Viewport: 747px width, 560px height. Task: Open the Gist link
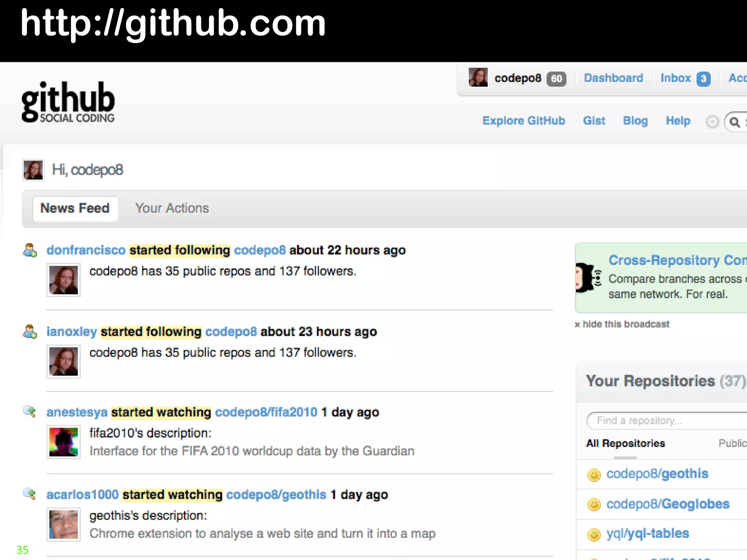[594, 121]
